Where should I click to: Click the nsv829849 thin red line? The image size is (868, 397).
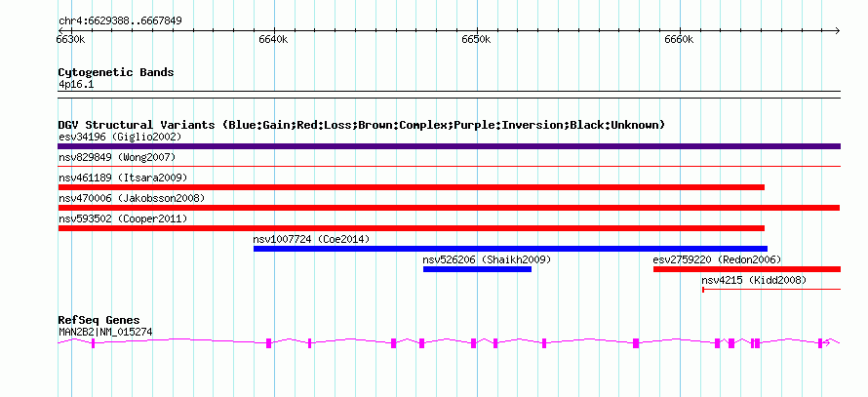click(x=449, y=166)
